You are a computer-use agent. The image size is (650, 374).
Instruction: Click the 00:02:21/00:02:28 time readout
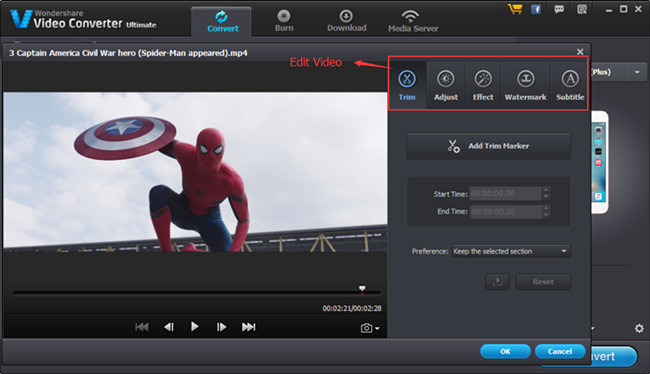352,308
